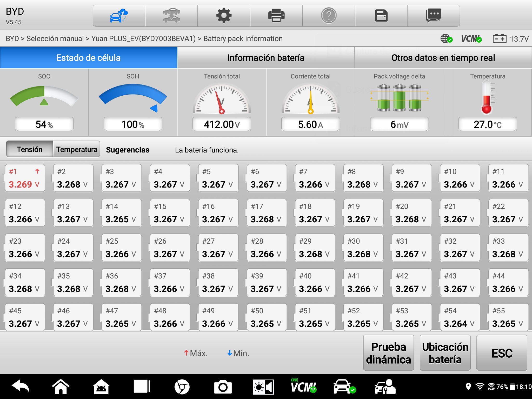Open the settings gear in top toolbar
Viewport: 532px width, 399px height.
pos(224,16)
